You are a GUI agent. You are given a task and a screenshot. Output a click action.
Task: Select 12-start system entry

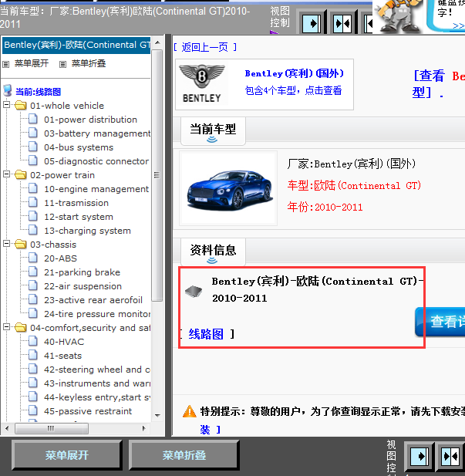79,217
